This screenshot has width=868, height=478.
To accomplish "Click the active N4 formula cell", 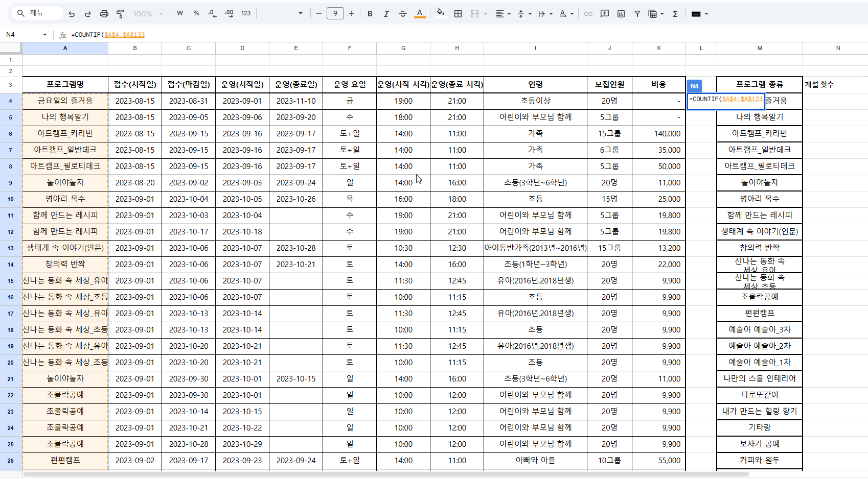I will pos(726,101).
